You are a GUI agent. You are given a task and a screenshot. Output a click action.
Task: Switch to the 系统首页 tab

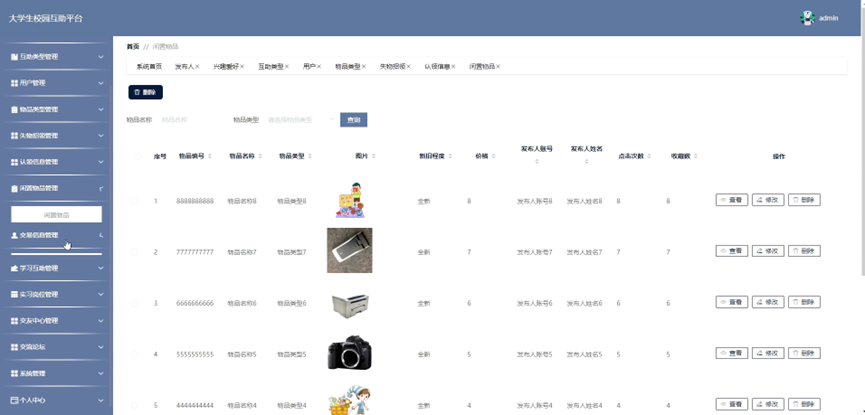(149, 67)
